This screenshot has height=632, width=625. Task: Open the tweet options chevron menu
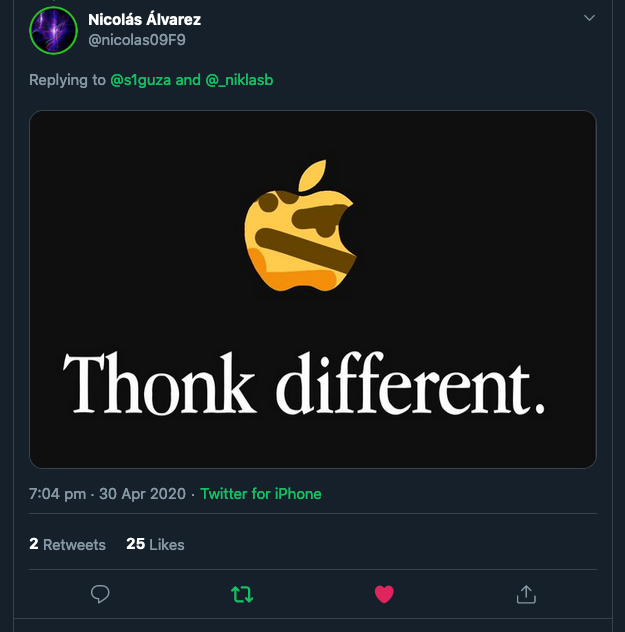pos(589,18)
